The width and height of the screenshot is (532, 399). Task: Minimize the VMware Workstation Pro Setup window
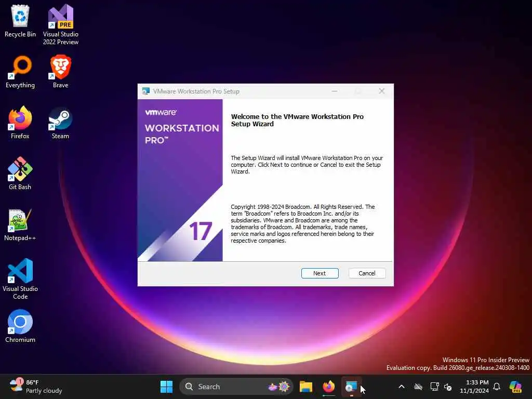[x=334, y=91]
